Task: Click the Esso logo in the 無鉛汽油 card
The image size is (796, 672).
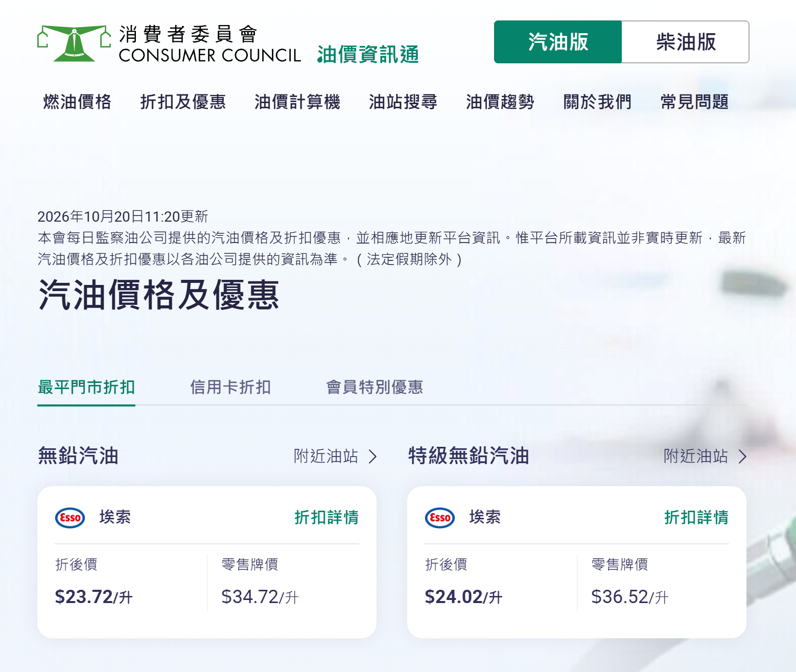Action: point(70,518)
